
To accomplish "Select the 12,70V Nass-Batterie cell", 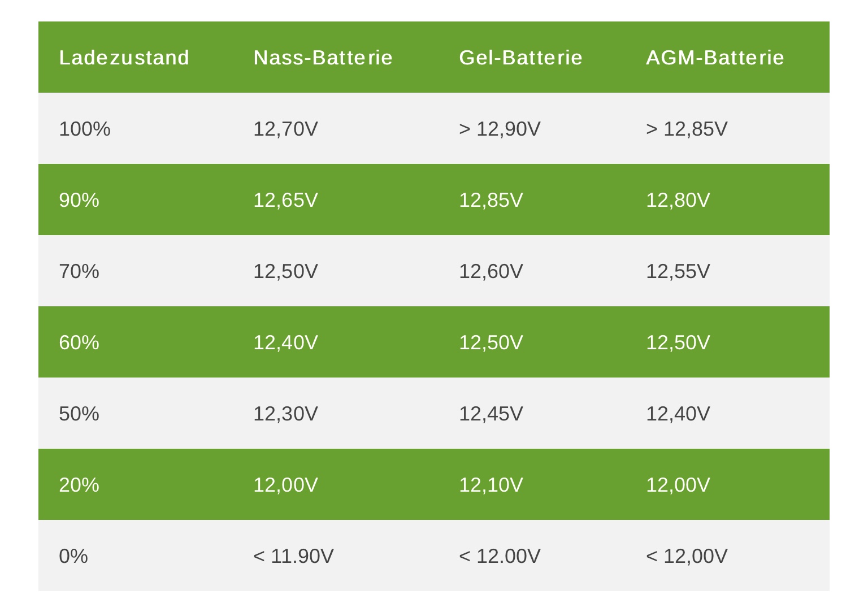I will click(285, 129).
